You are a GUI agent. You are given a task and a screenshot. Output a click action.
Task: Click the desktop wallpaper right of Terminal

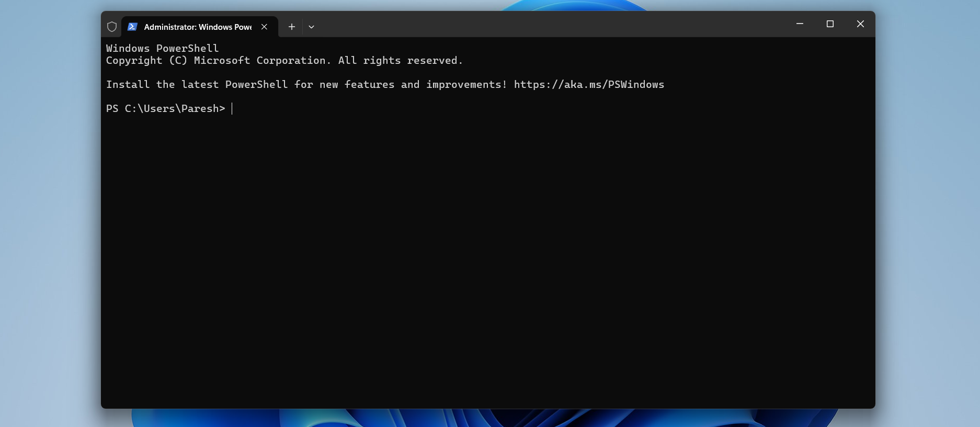tap(928, 209)
